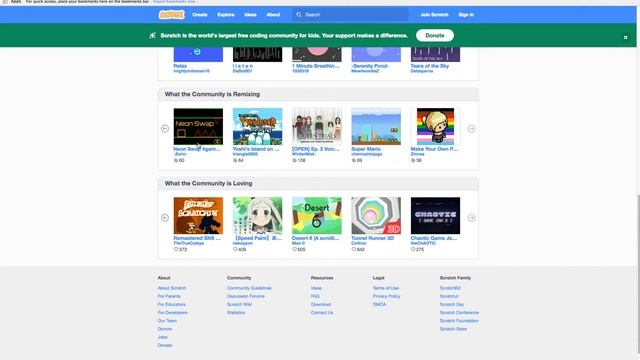Image resolution: width=640 pixels, height=360 pixels.
Task: Click the heart icon under Remastered SNS
Action: [176, 249]
